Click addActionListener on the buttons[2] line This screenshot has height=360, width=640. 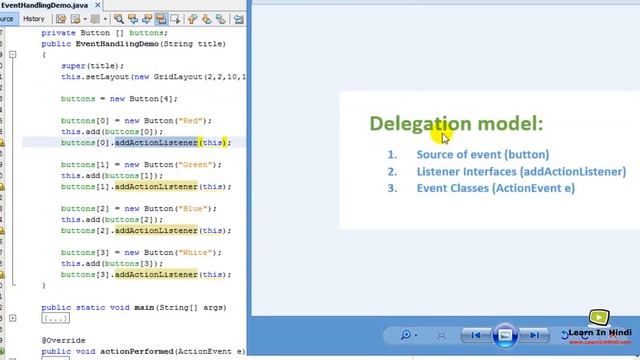156,231
